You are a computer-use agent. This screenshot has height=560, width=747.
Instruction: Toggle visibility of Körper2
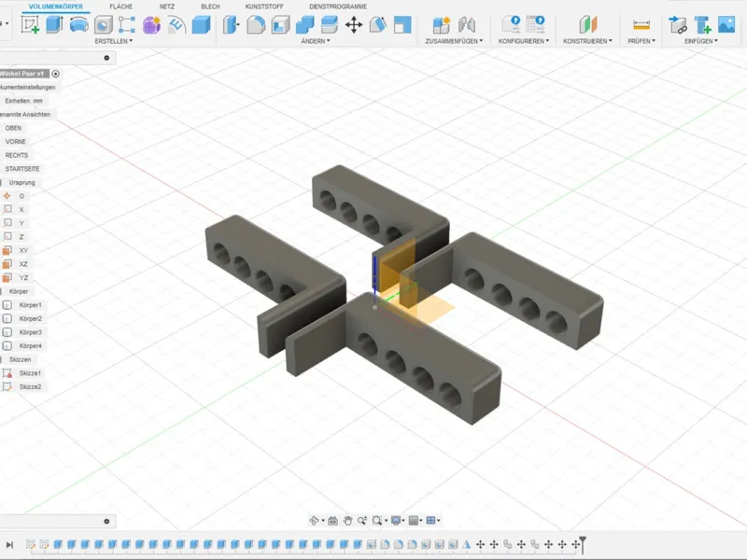[7, 318]
